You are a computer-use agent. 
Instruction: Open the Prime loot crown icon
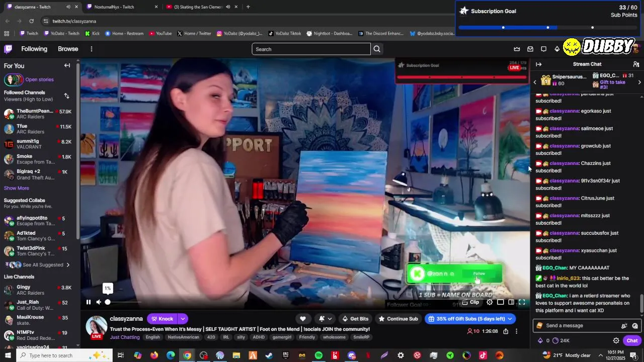[x=517, y=49]
